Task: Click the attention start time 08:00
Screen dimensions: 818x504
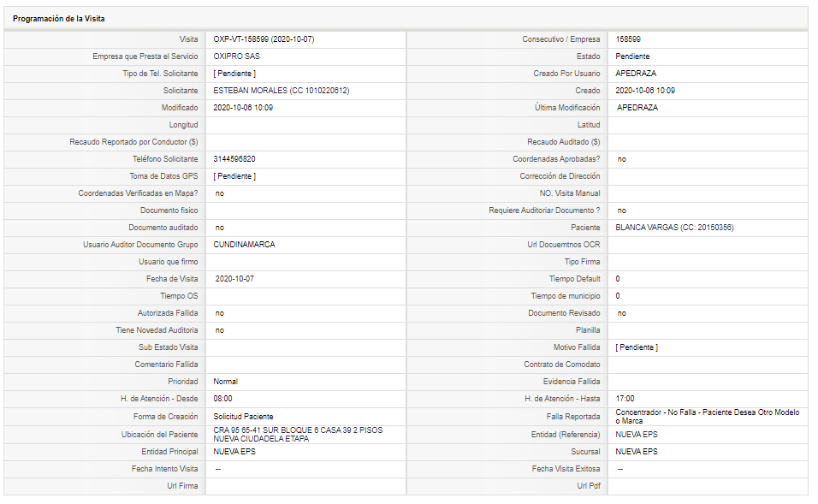Action: click(222, 399)
